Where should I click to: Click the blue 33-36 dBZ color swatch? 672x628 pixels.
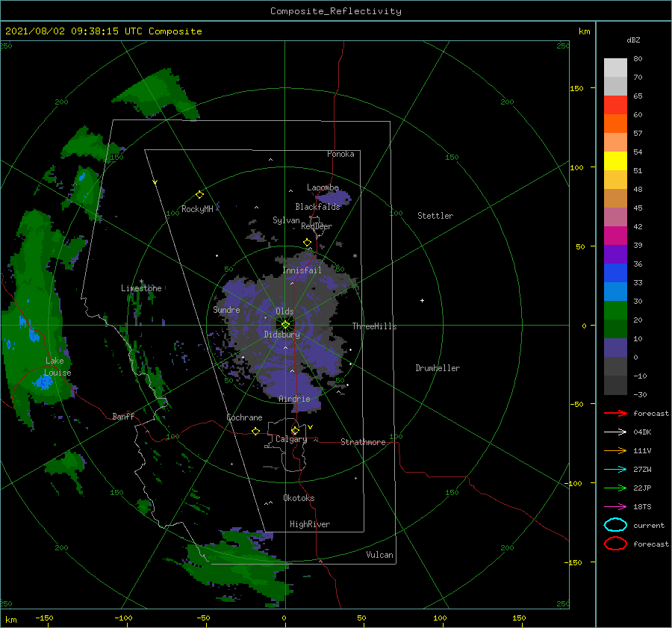(x=615, y=273)
